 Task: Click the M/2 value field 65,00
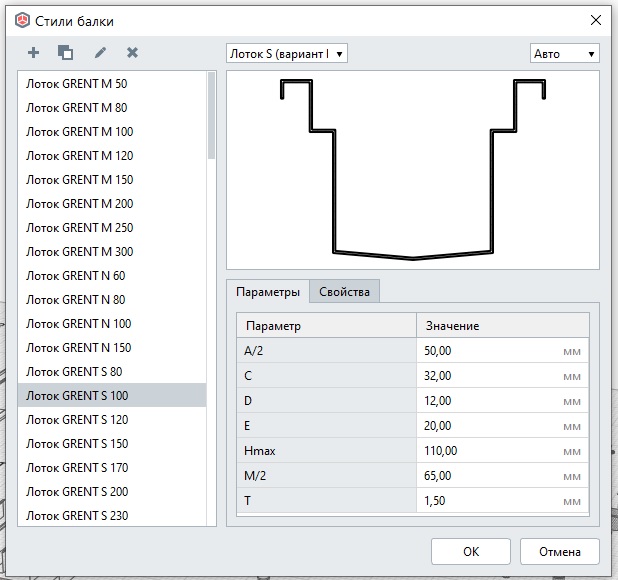503,476
